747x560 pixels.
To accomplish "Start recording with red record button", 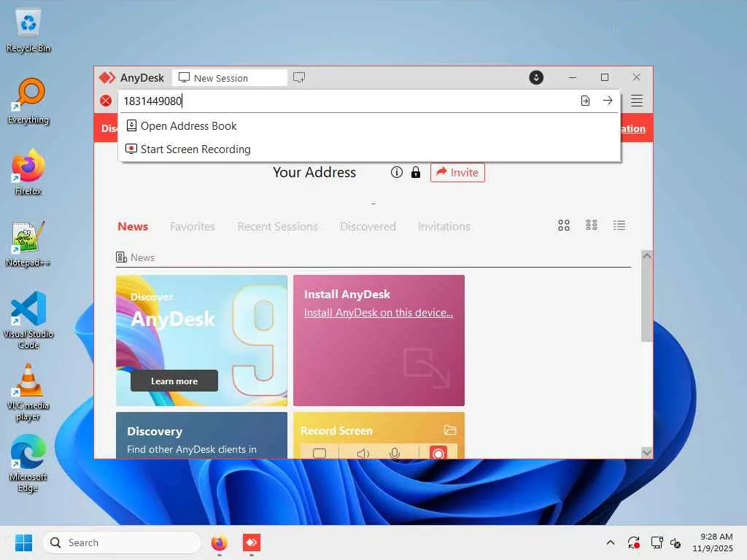I will coord(438,452).
